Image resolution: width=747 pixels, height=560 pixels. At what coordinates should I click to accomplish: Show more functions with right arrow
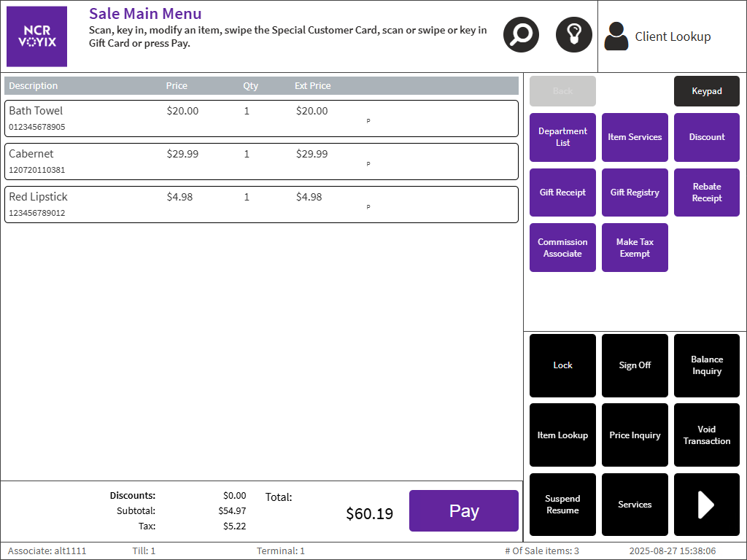[x=706, y=505]
